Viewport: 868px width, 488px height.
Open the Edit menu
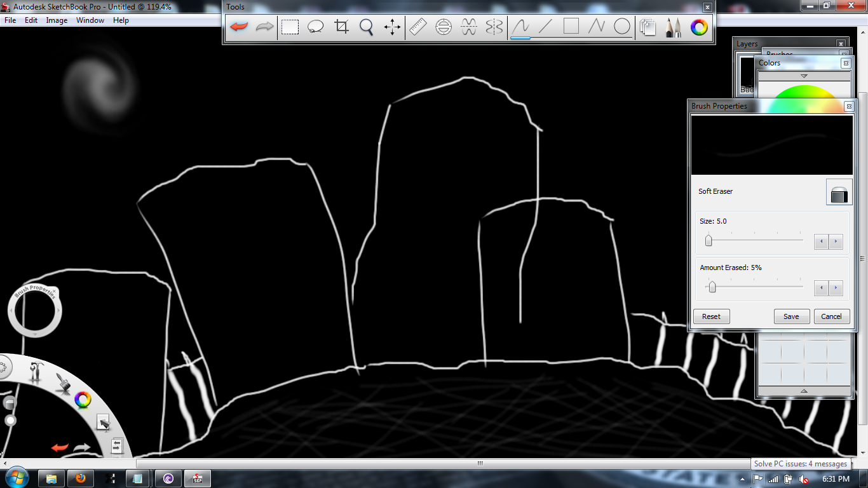(31, 20)
